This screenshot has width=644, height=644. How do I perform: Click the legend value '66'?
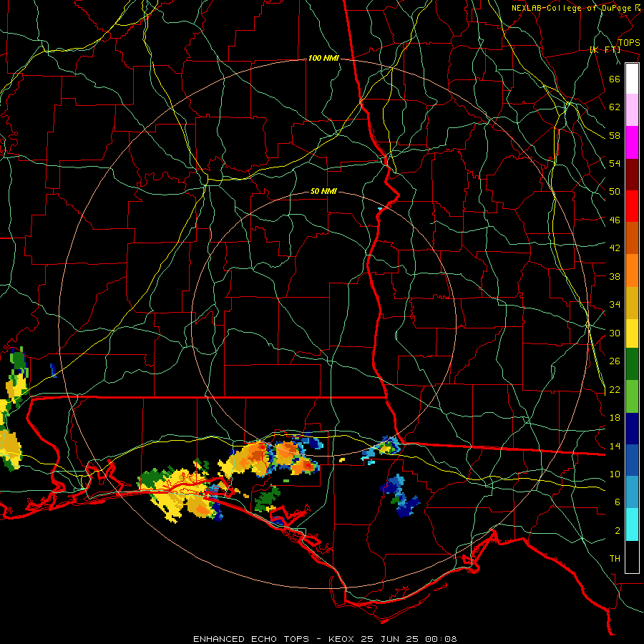coord(615,79)
